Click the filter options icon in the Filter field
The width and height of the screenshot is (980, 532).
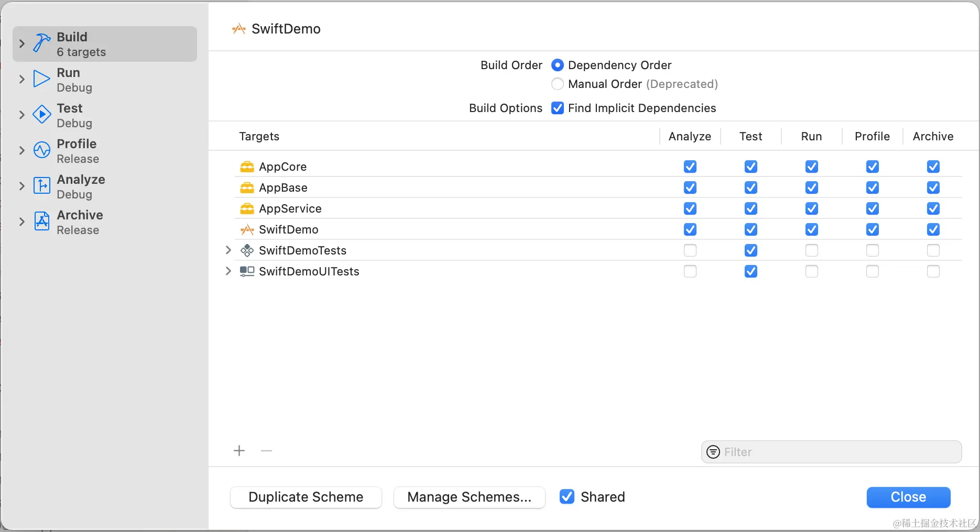click(713, 452)
